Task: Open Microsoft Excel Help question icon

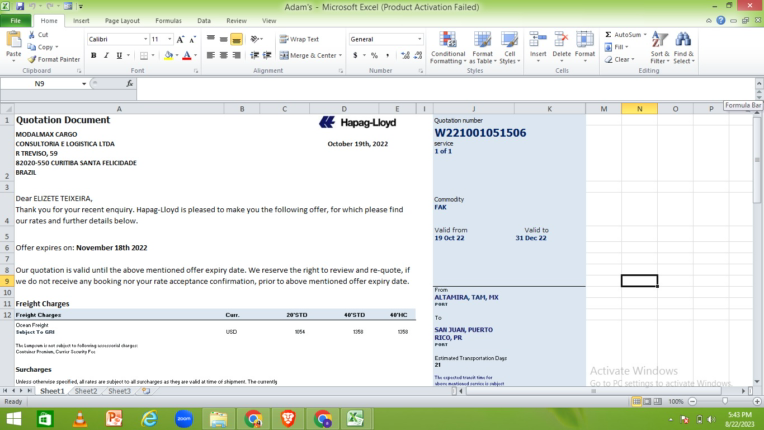Action: pyautogui.click(x=721, y=20)
